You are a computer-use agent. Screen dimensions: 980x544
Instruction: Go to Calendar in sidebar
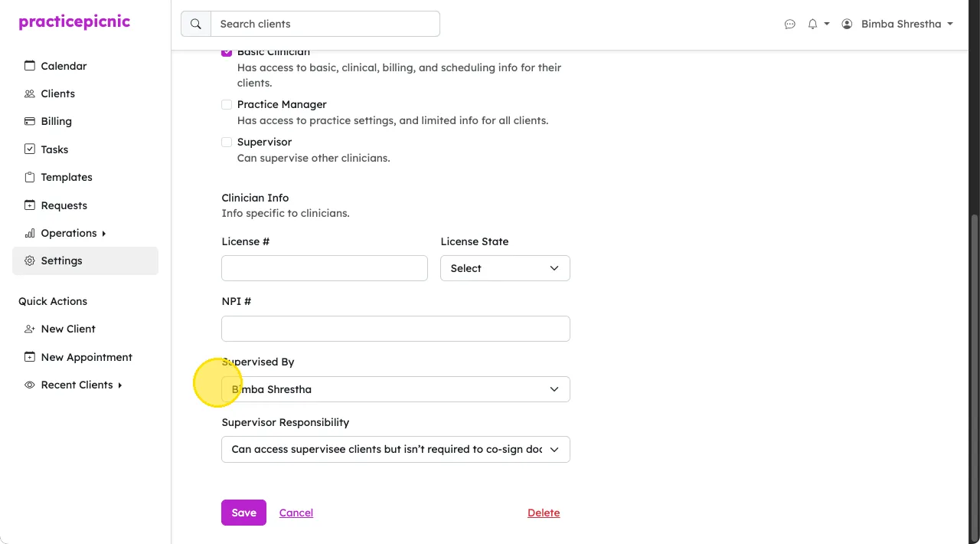tap(85, 66)
